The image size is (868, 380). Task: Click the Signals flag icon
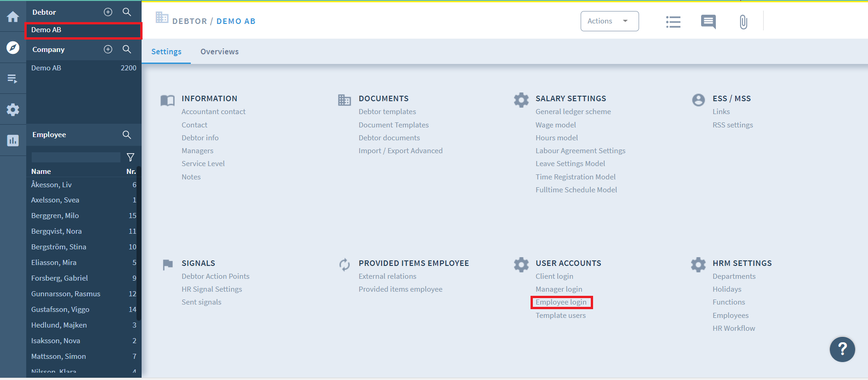tap(168, 265)
